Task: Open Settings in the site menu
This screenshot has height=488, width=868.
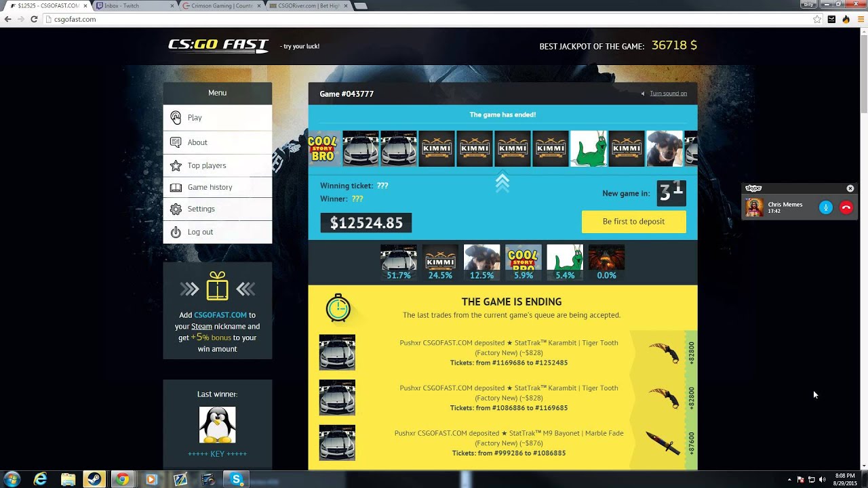Action: [217, 209]
